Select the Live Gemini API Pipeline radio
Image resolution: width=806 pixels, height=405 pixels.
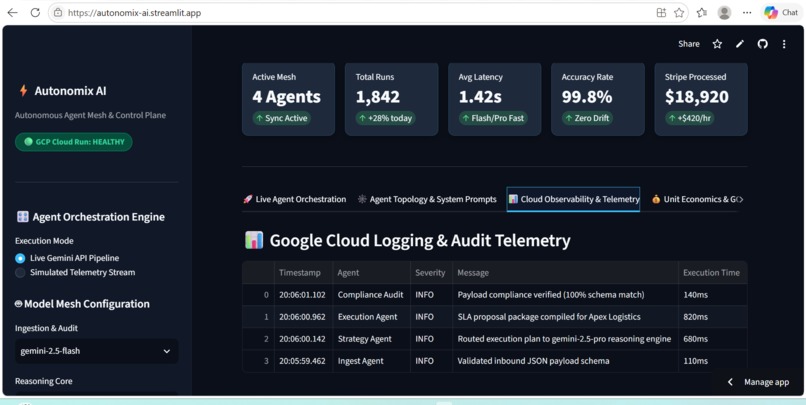[x=20, y=258]
